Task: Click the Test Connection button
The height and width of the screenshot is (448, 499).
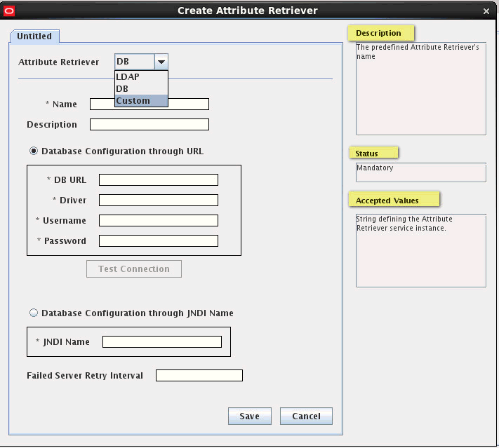Action: point(134,269)
